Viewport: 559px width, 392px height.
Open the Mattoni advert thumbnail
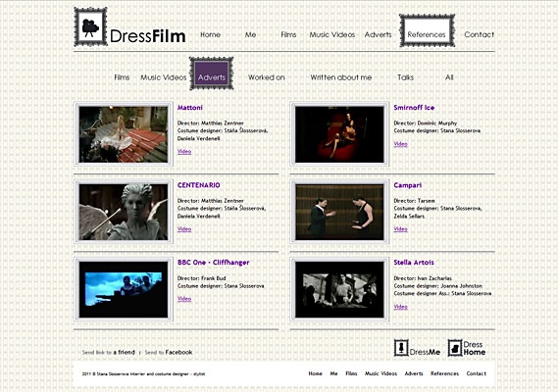124,134
